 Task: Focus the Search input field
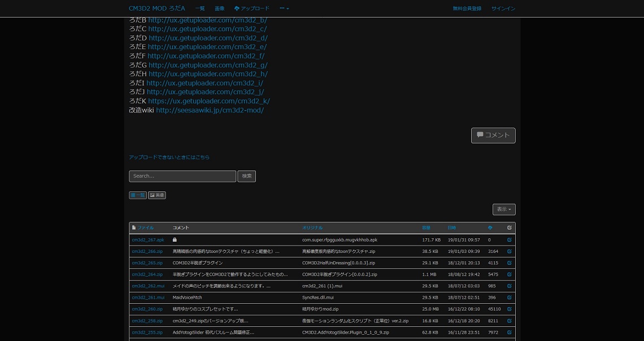pyautogui.click(x=182, y=176)
